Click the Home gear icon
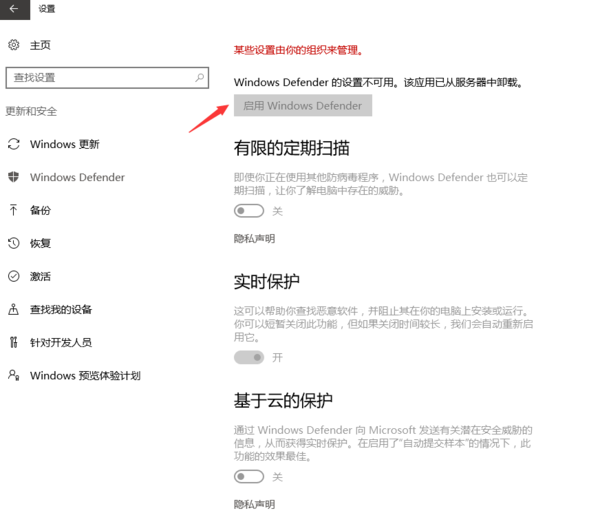This screenshot has width=600, height=524. 14,45
